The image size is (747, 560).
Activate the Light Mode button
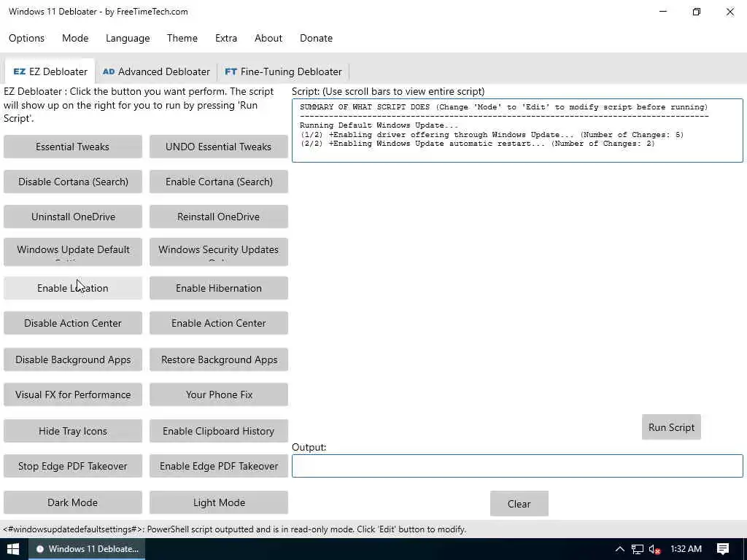[x=219, y=502]
